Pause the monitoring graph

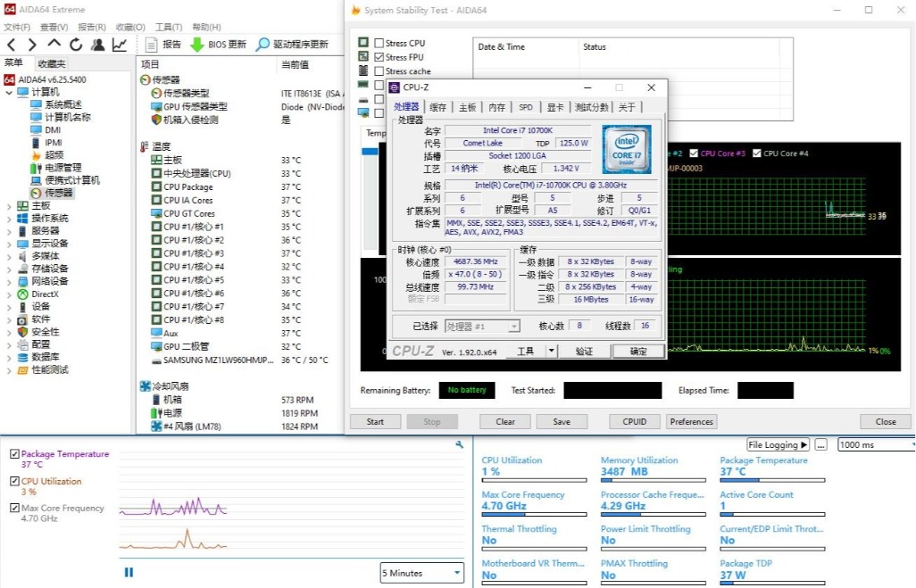coord(129,572)
